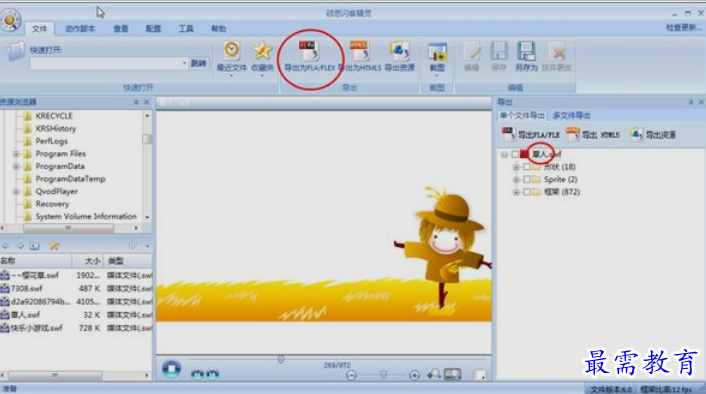706x394 pixels.
Task: Click the stop playback button
Action: click(x=172, y=369)
